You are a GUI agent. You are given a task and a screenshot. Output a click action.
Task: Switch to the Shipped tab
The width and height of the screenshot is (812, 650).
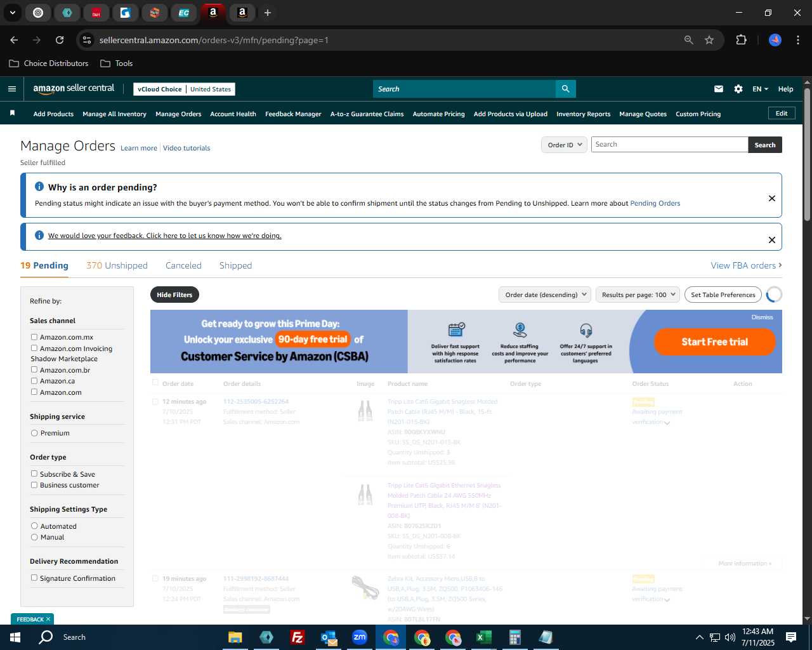[235, 265]
